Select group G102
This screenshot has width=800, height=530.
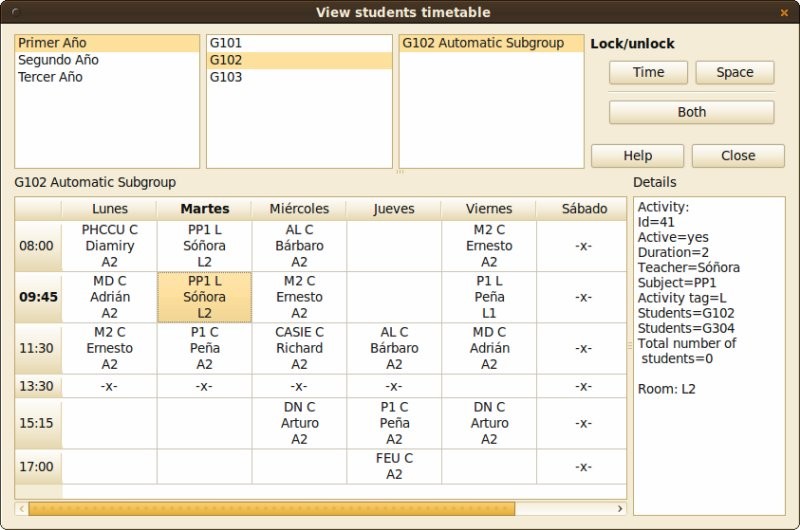pos(299,60)
